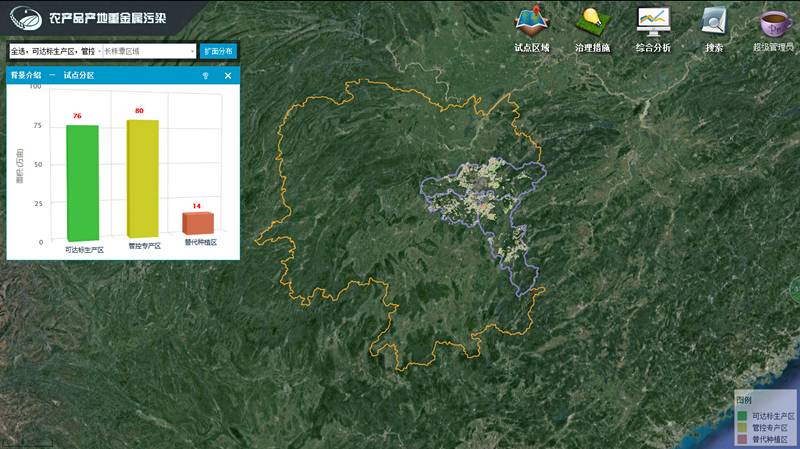Click the pin icon in chart panel header
The image size is (800, 449).
click(x=206, y=76)
